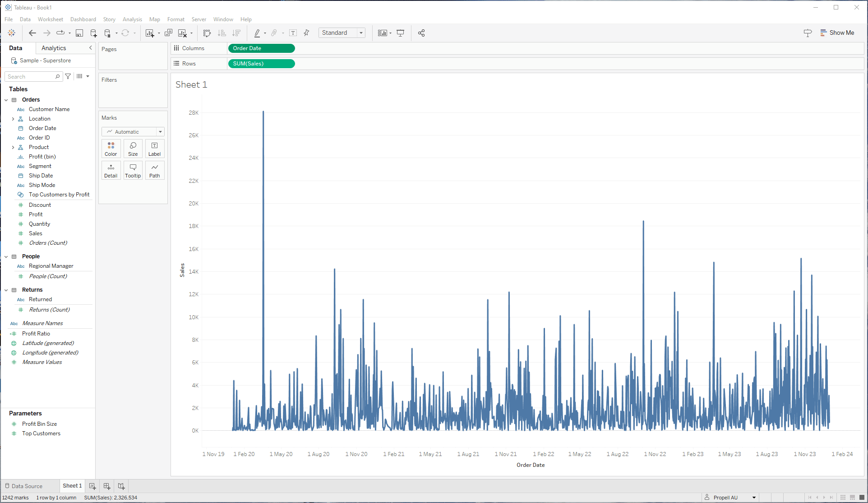Switch to the Analytics tab
The height and width of the screenshot is (503, 868).
[54, 48]
